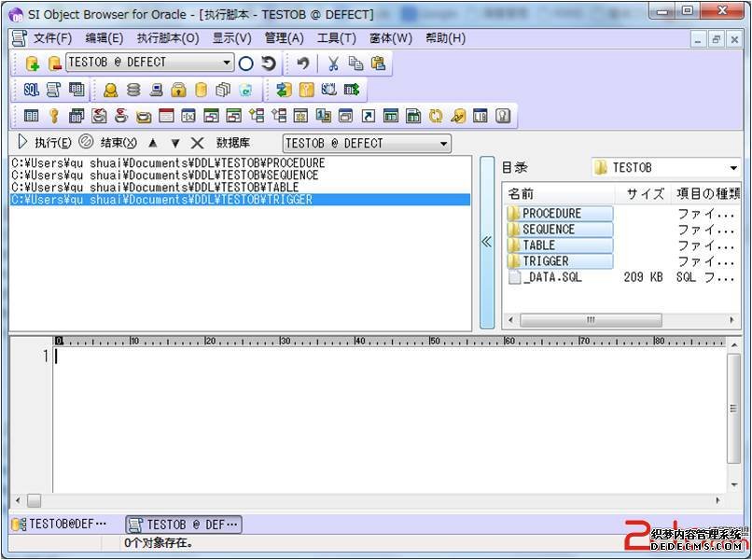The image size is (752, 560).
Task: Collapse the file panel with the « splitter
Action: pyautogui.click(x=486, y=242)
